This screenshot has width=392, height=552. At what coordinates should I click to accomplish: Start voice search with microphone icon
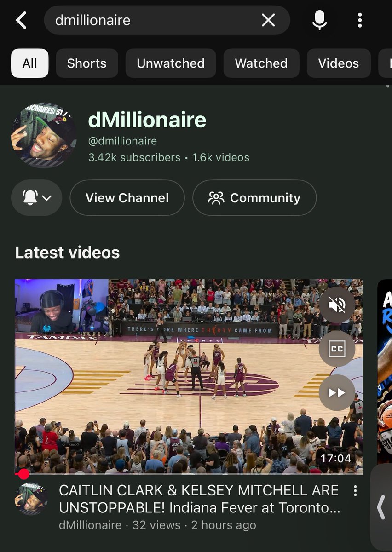coord(320,20)
